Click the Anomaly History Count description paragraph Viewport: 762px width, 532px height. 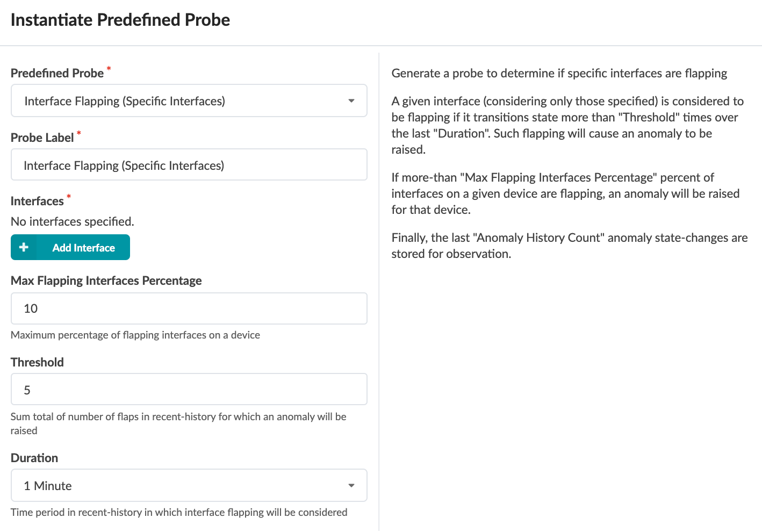569,246
